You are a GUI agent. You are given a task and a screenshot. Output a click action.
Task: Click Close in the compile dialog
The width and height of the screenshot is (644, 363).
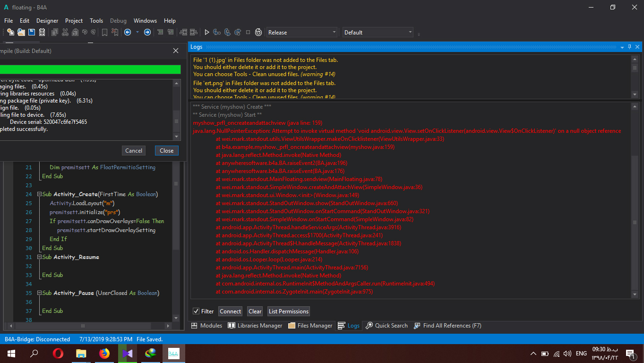166,150
